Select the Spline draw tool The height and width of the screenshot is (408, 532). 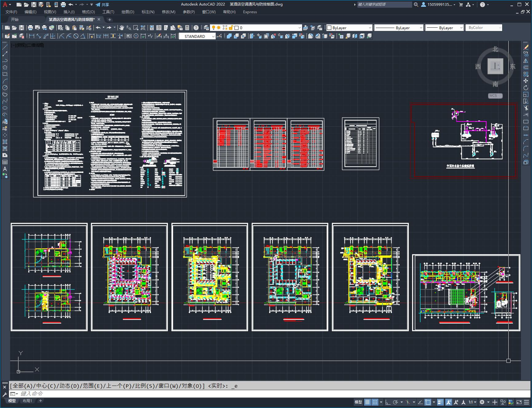tap(5, 101)
